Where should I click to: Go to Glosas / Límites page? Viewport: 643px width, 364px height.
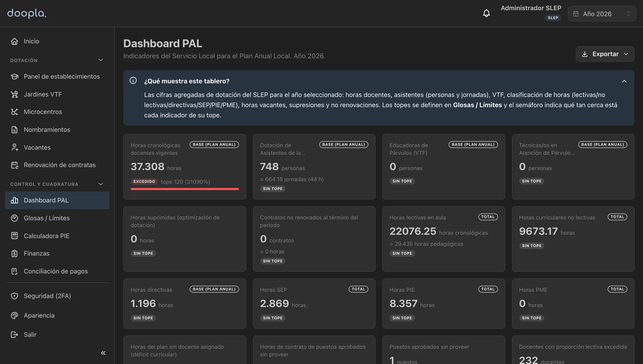57,218
